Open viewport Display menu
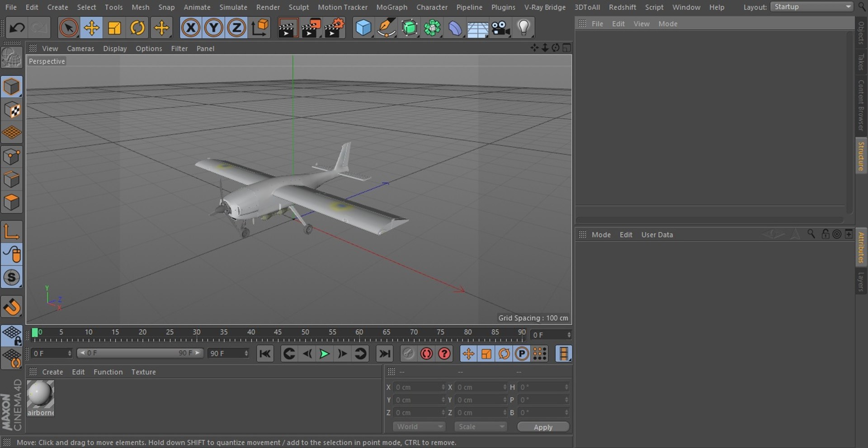The height and width of the screenshot is (448, 868). (115, 48)
